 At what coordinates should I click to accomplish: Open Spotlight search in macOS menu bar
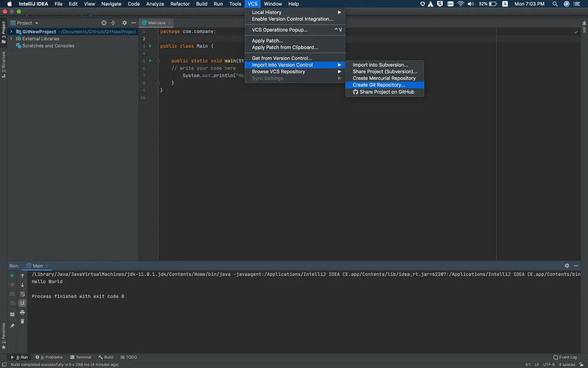coord(555,4)
